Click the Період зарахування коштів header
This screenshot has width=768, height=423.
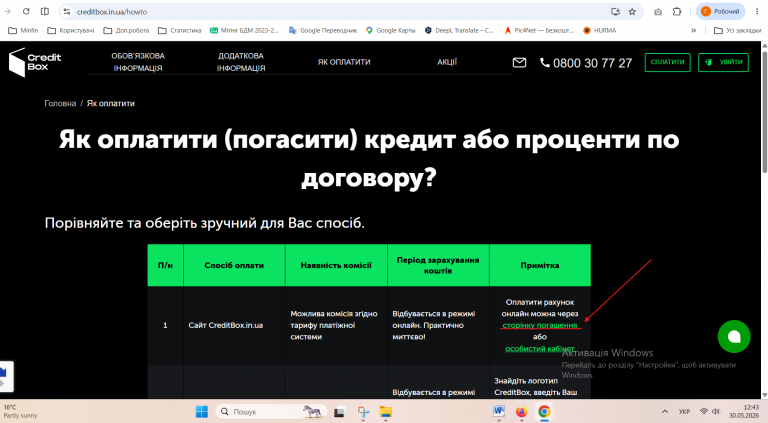(438, 265)
